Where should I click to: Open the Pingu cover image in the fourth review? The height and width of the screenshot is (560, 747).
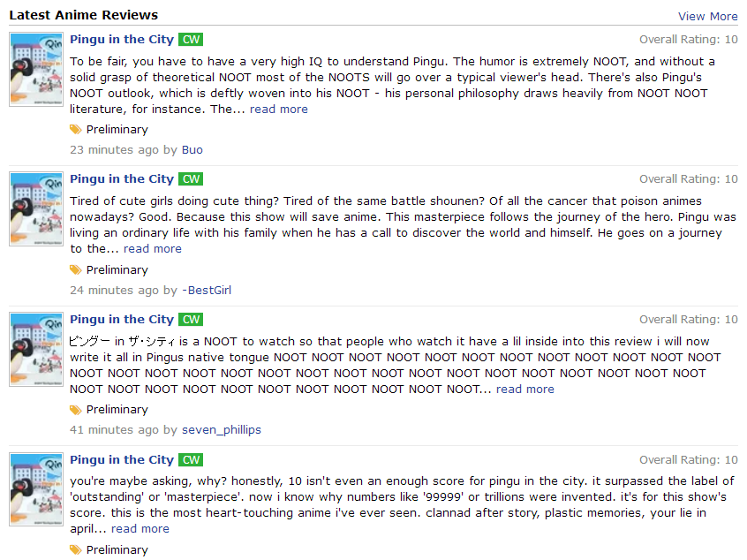[x=35, y=489]
